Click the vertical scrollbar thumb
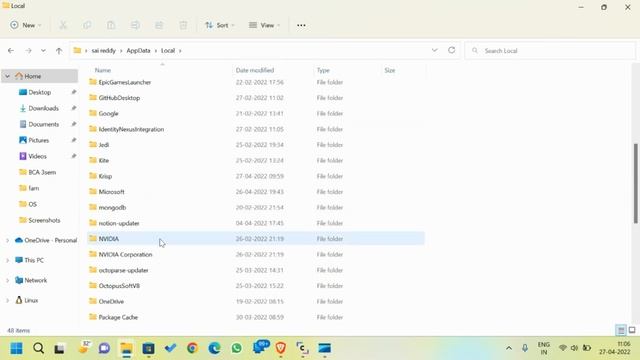 pos(636,184)
